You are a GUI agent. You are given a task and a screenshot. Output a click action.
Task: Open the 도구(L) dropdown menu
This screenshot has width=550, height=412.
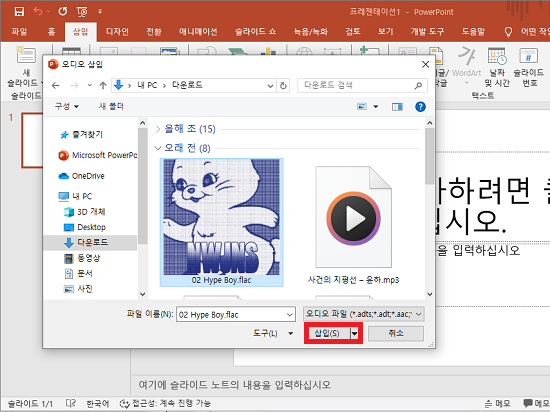coord(273,333)
